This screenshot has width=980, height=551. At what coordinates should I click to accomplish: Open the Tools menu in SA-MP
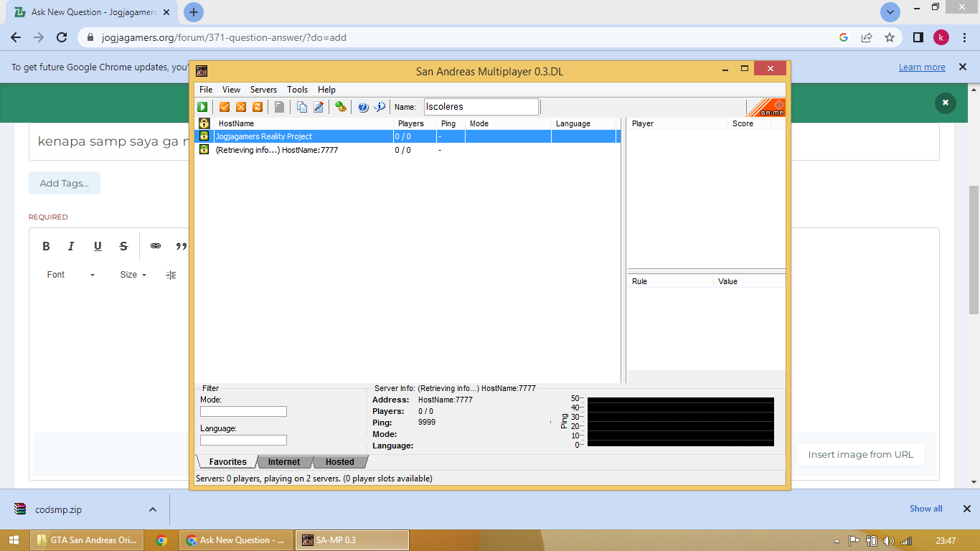pyautogui.click(x=297, y=90)
